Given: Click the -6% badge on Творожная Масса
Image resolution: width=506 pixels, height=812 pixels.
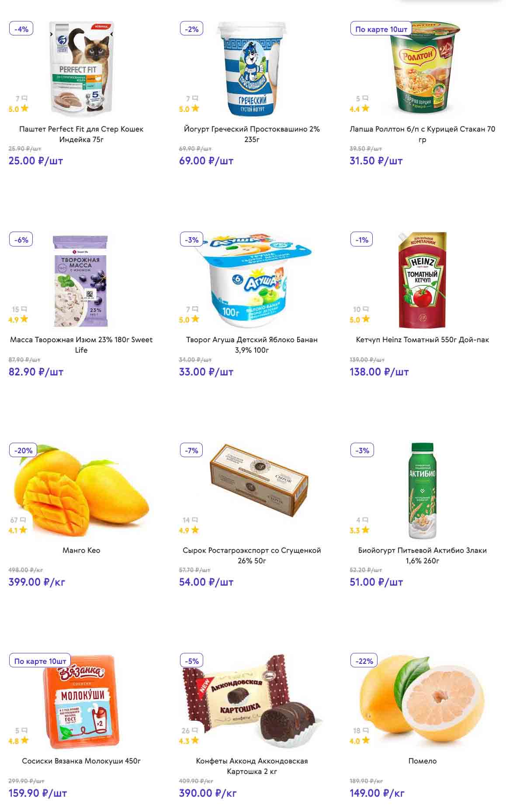Looking at the screenshot, I should [21, 240].
